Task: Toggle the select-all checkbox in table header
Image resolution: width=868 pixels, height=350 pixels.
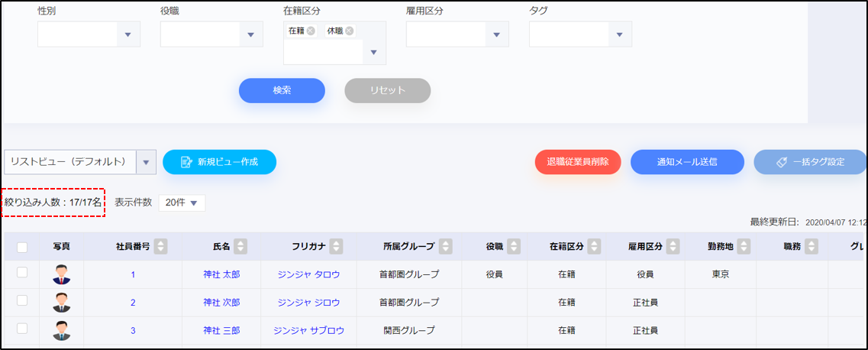Action: pos(22,247)
